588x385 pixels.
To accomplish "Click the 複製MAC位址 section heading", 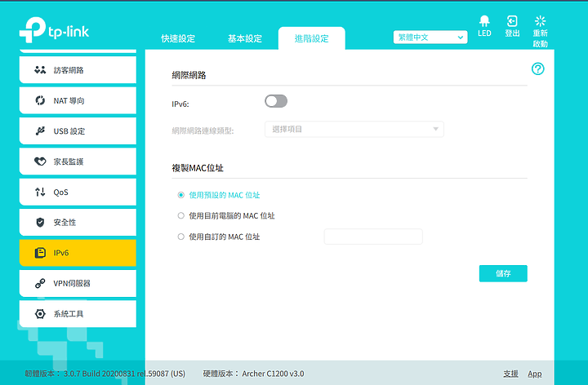I will coord(198,168).
